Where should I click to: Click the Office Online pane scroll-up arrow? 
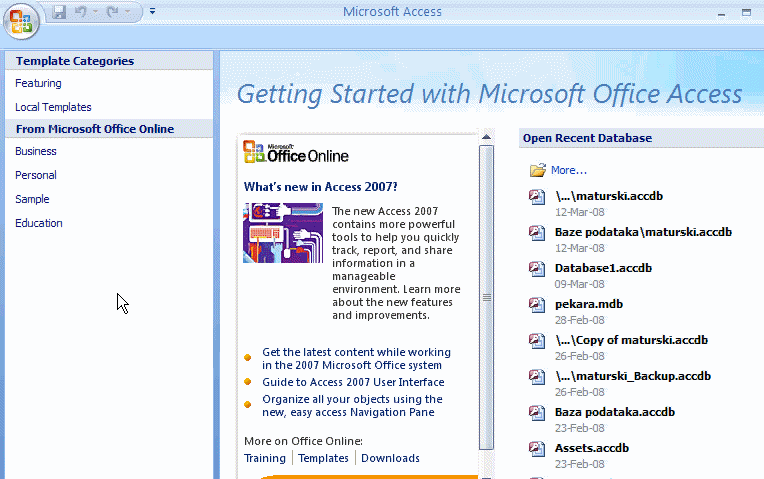click(x=486, y=137)
